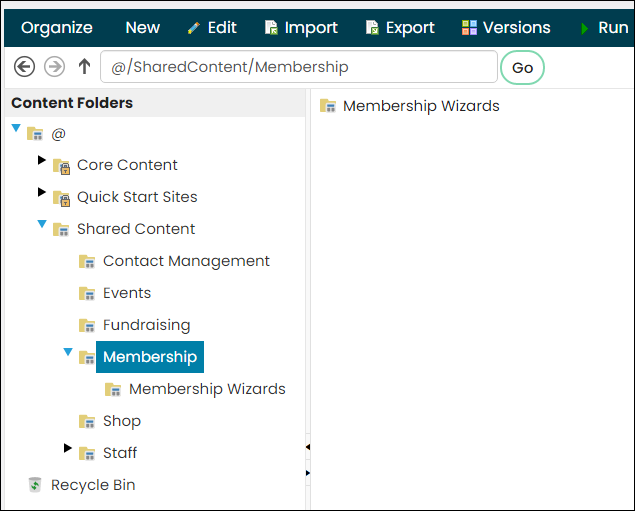Select Core Content in the tree
Screen dimensions: 635x511
click(x=127, y=165)
